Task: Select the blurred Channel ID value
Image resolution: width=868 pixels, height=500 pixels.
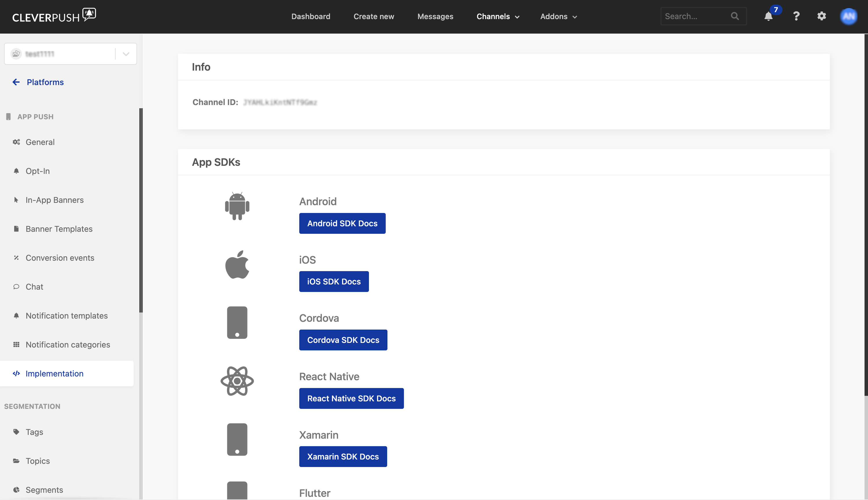Action: point(280,102)
